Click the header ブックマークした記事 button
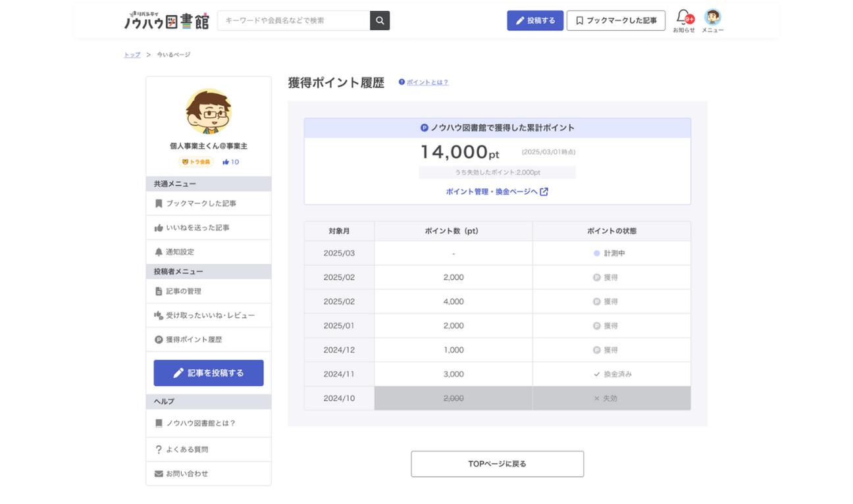 point(615,20)
